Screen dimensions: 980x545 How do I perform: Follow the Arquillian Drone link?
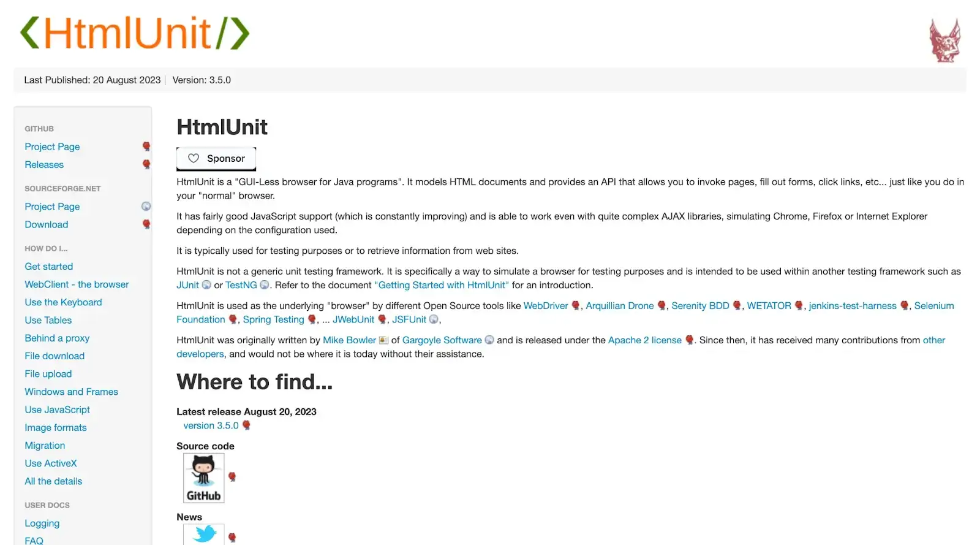click(620, 306)
